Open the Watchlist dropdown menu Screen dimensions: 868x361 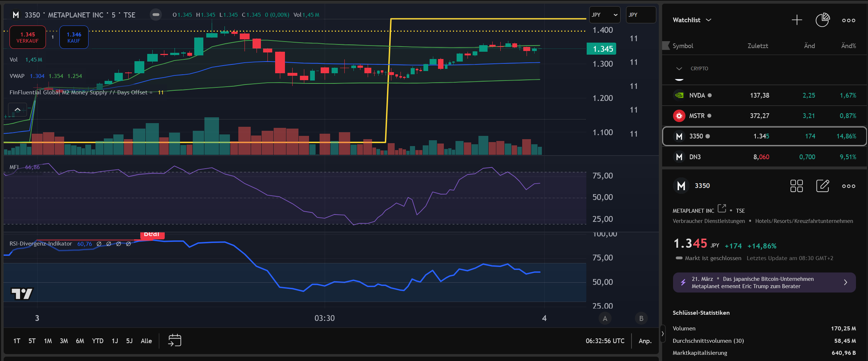pos(692,20)
